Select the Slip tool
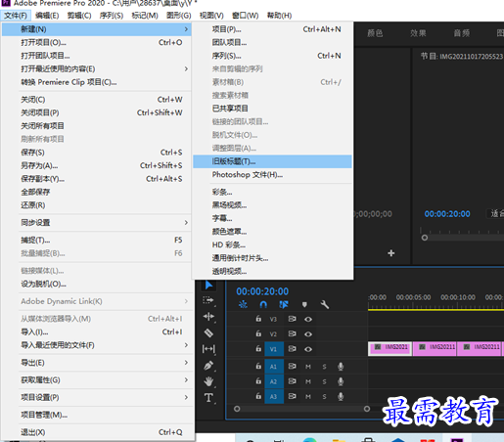 click(x=208, y=349)
